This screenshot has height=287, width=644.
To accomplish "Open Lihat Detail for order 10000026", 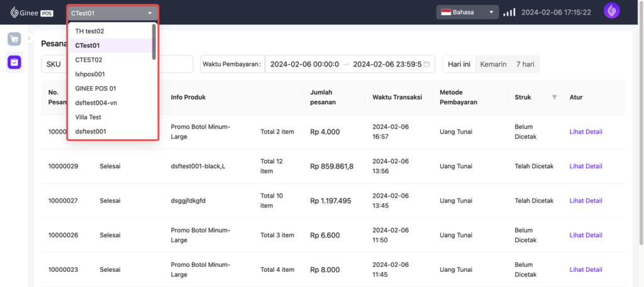I will 586,235.
